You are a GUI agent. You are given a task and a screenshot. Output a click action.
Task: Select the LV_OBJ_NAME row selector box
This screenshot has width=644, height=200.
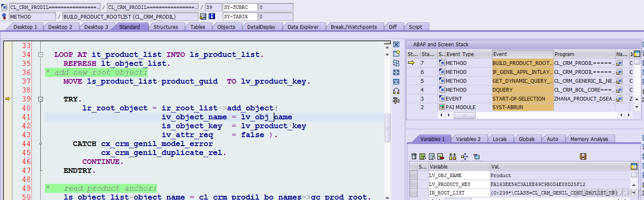[x=414, y=175]
